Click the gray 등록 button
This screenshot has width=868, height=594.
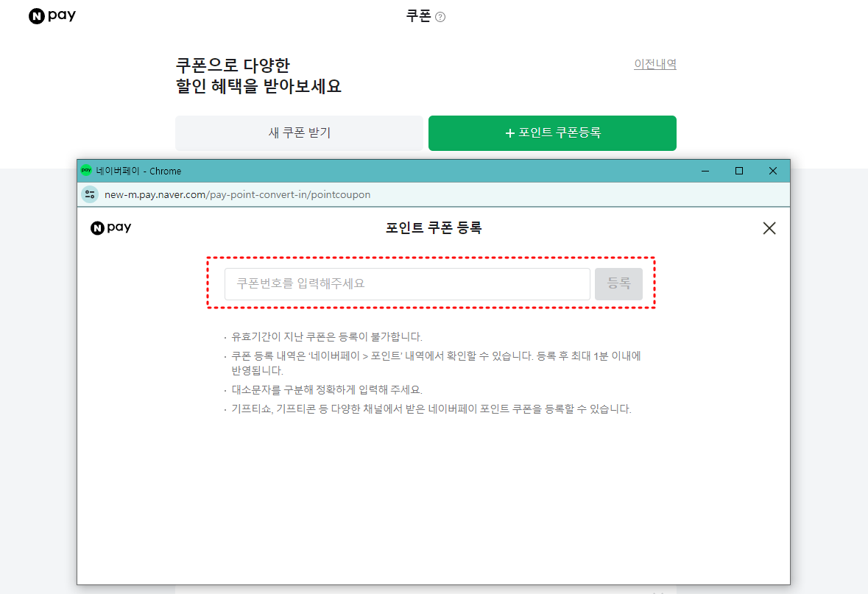coord(618,284)
